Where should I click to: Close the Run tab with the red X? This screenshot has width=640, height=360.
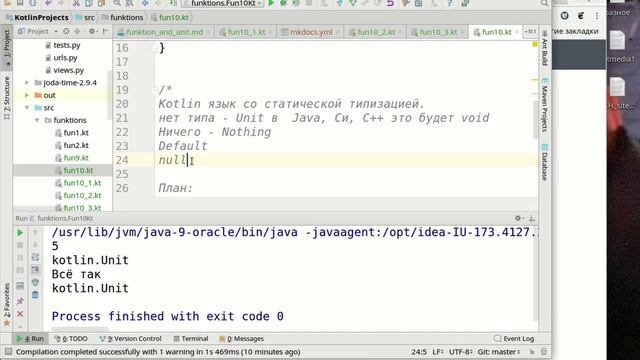(x=20, y=314)
